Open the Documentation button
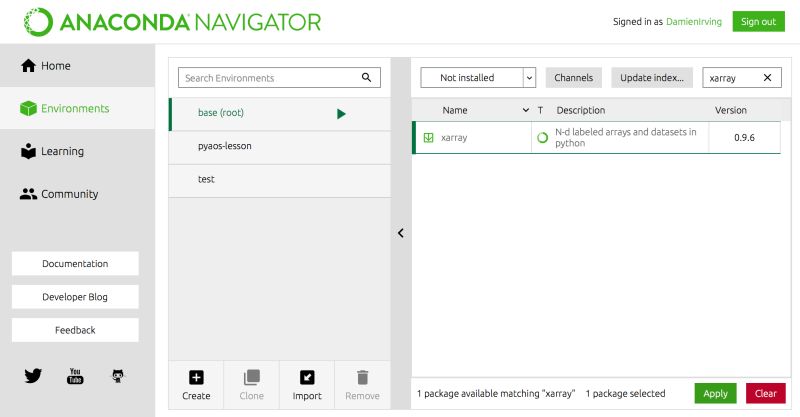Screen dimensions: 800x417 click(x=75, y=263)
